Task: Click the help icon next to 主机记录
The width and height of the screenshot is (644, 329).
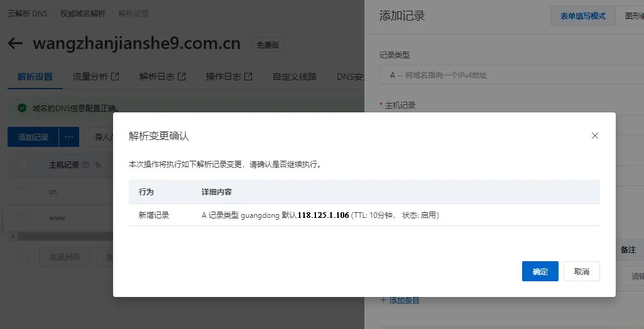Action: [x=85, y=165]
